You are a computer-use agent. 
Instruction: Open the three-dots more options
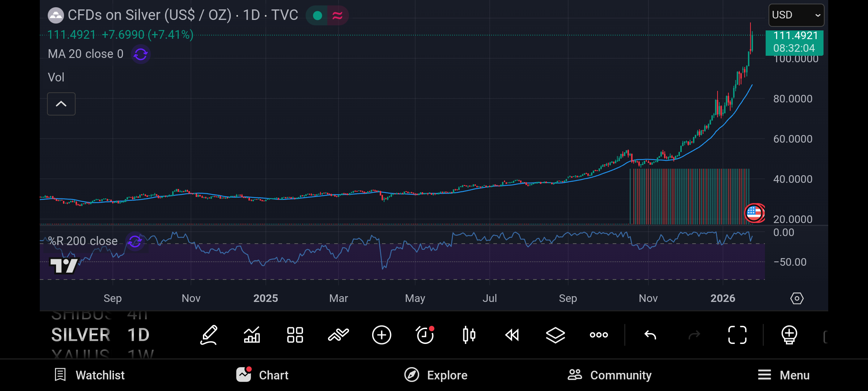point(599,335)
